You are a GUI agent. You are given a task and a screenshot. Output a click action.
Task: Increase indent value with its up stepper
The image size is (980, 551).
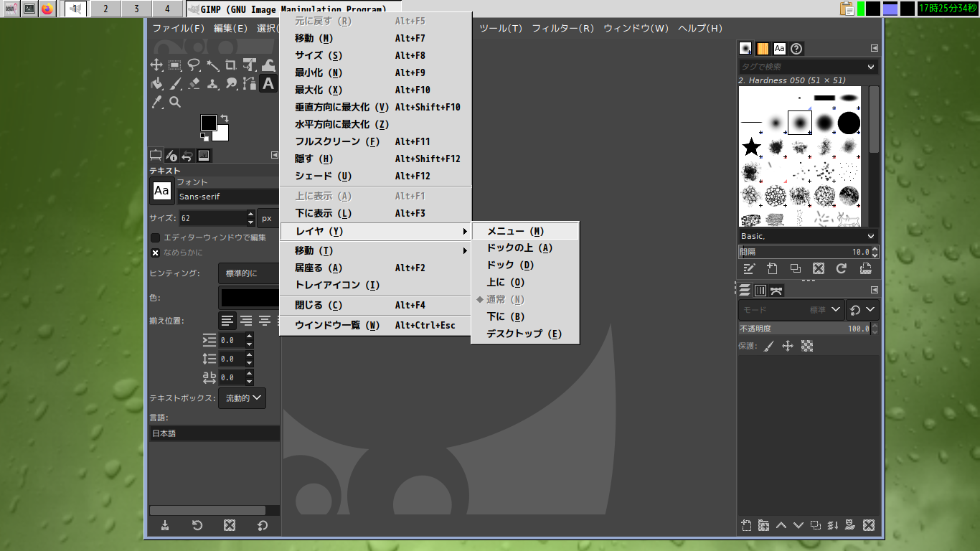(x=250, y=336)
